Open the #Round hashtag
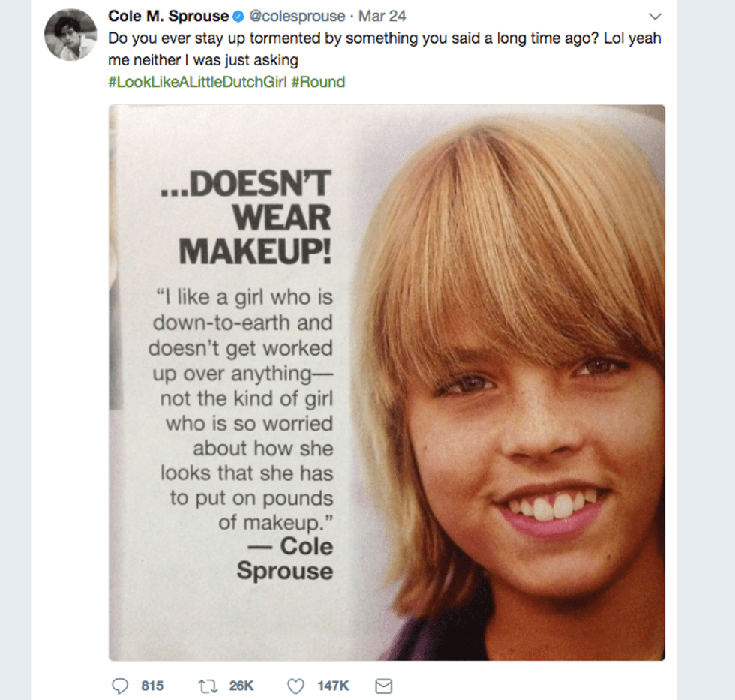 point(318,82)
